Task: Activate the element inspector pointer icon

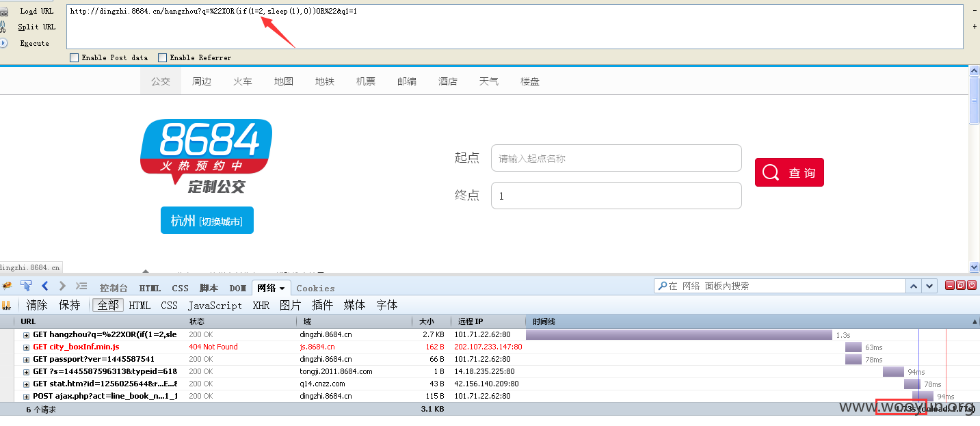Action: pos(26,286)
